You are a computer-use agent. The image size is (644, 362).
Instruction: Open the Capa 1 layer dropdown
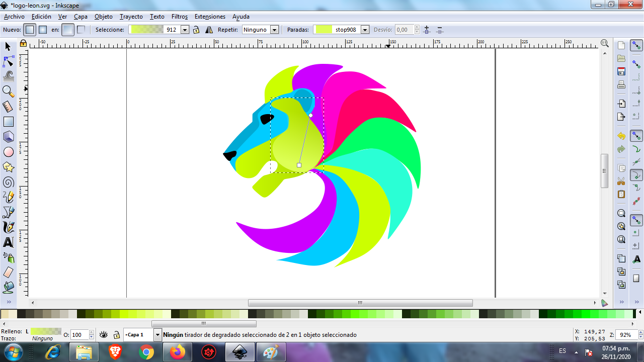tap(157, 334)
